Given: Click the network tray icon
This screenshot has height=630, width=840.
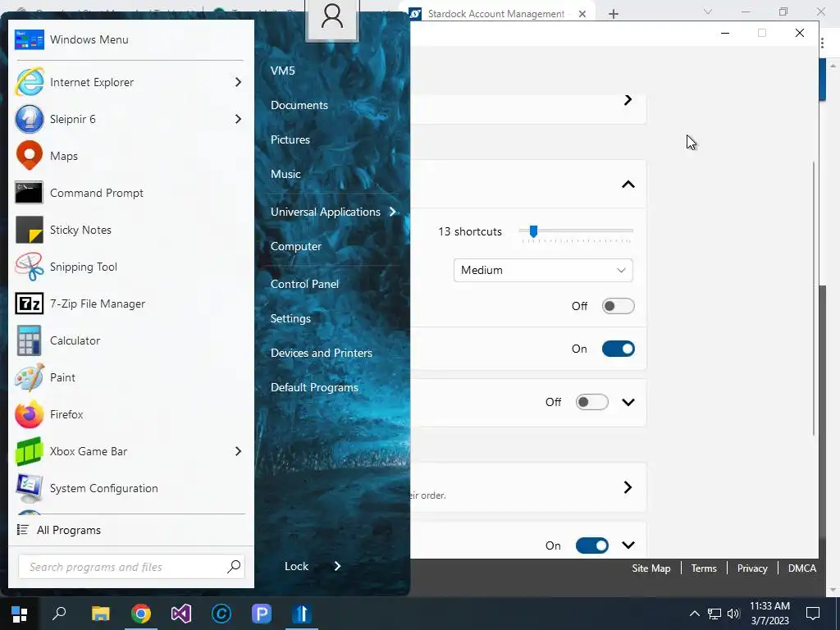Looking at the screenshot, I should click(x=714, y=614).
